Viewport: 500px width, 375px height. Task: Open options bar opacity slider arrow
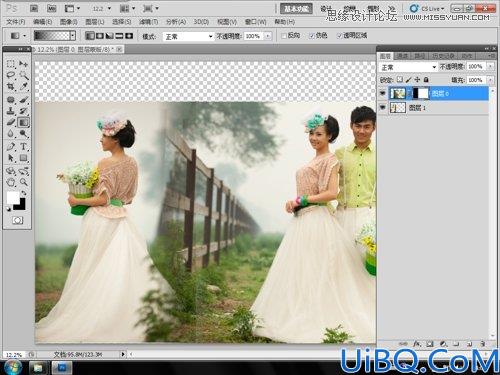click(x=268, y=36)
